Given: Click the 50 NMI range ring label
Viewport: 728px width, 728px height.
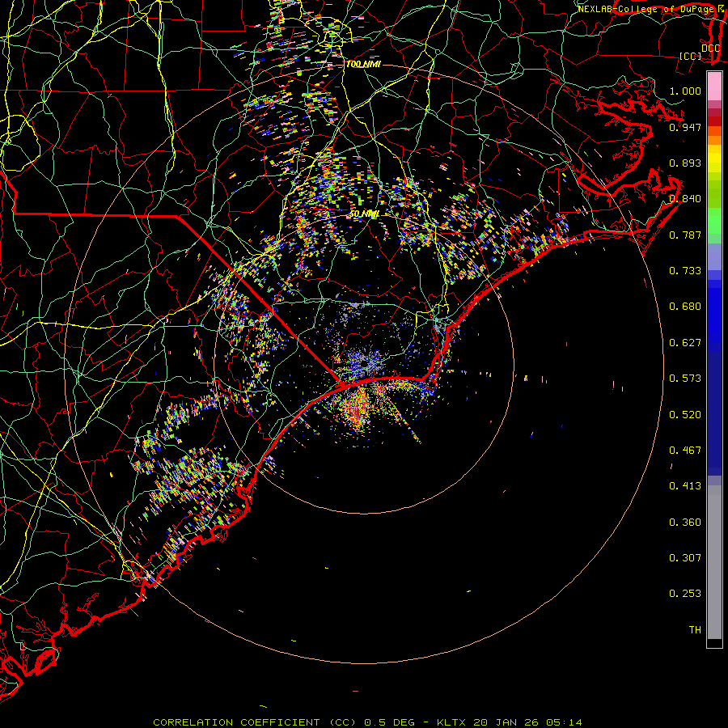Looking at the screenshot, I should 365,214.
